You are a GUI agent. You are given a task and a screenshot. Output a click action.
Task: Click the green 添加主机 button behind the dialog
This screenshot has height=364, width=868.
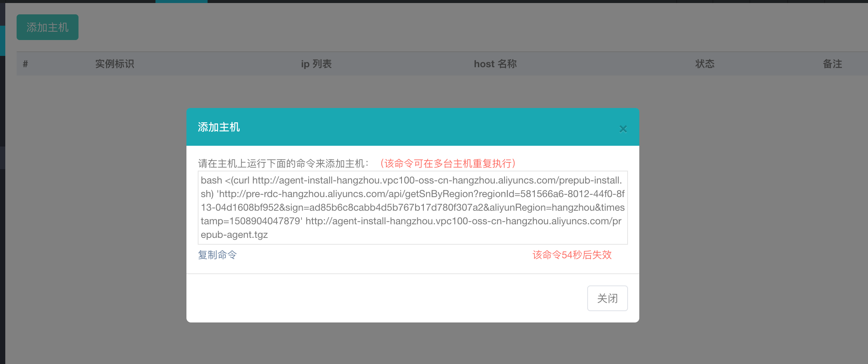(x=48, y=27)
